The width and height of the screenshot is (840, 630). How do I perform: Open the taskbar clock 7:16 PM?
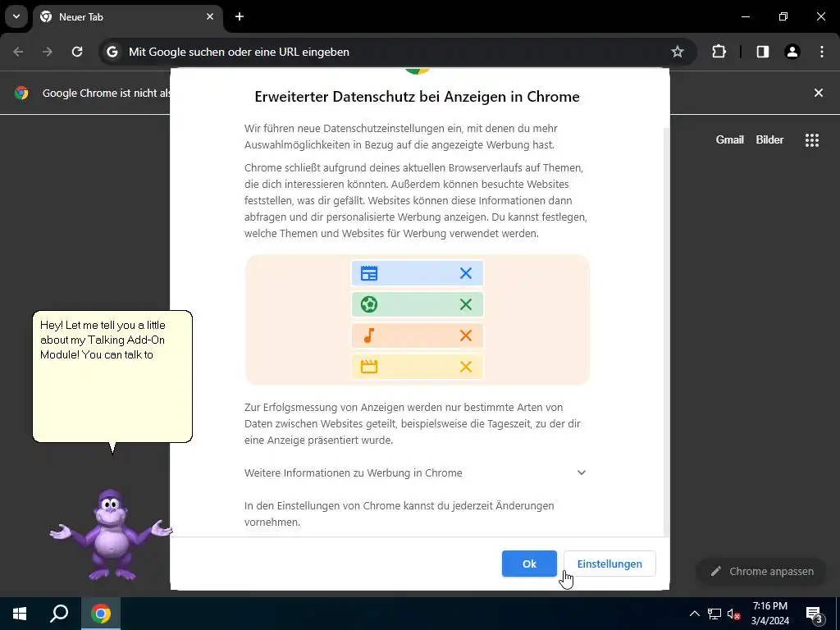[769, 614]
